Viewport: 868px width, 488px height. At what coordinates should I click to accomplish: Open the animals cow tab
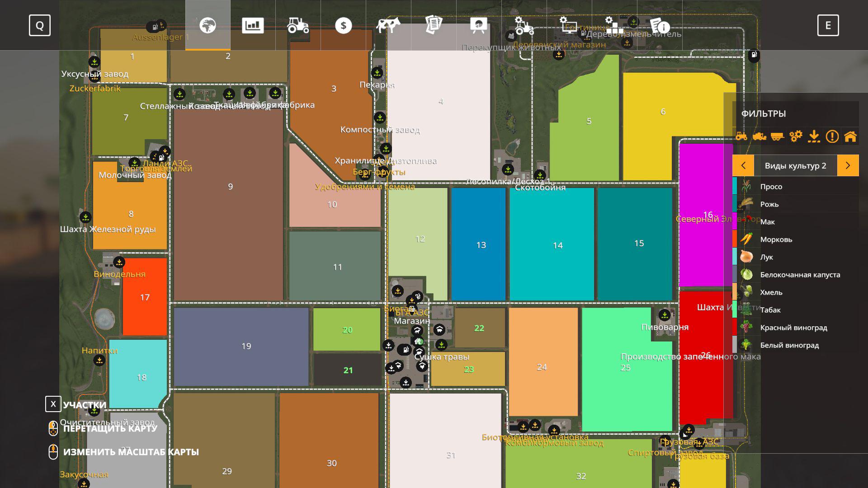388,25
